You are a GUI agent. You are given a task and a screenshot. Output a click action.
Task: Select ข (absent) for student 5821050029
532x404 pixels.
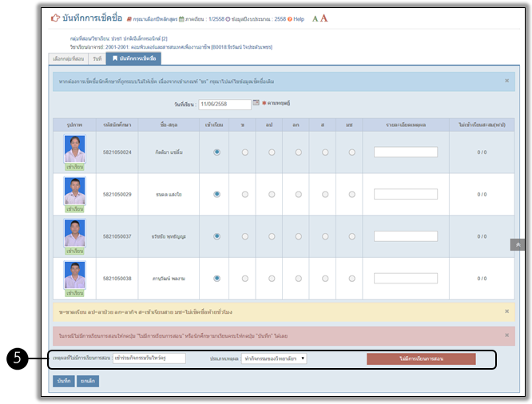coord(244,193)
